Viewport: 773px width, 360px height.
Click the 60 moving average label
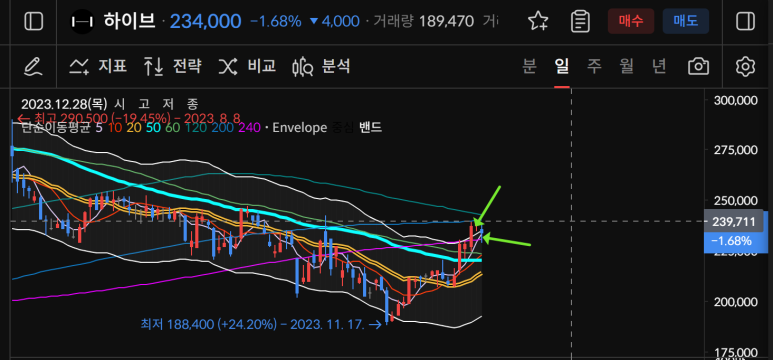click(x=172, y=128)
